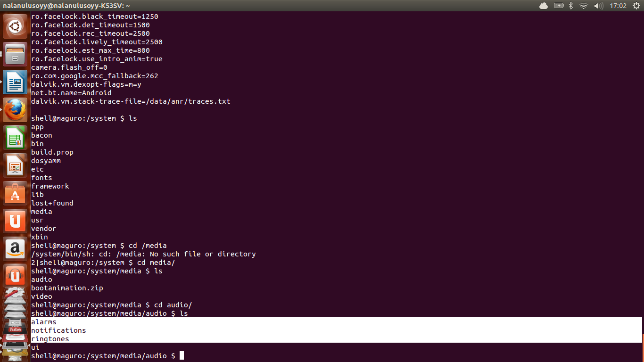Image resolution: width=644 pixels, height=362 pixels.
Task: Click the 'usr' directory entry
Action: point(37,220)
